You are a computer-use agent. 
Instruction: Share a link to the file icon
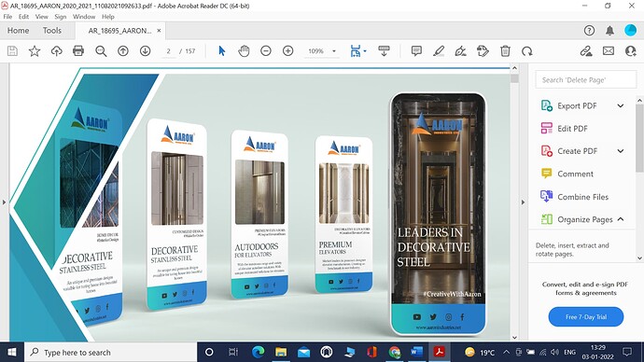(x=586, y=51)
